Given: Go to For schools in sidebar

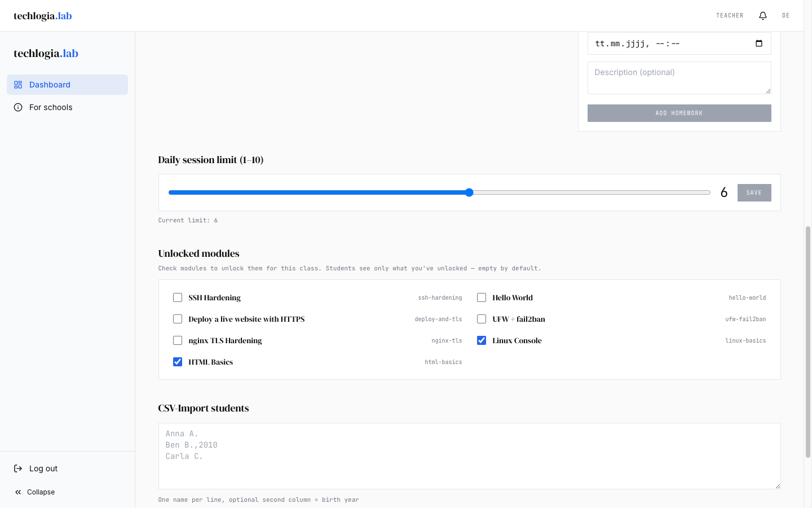Looking at the screenshot, I should coord(67,107).
